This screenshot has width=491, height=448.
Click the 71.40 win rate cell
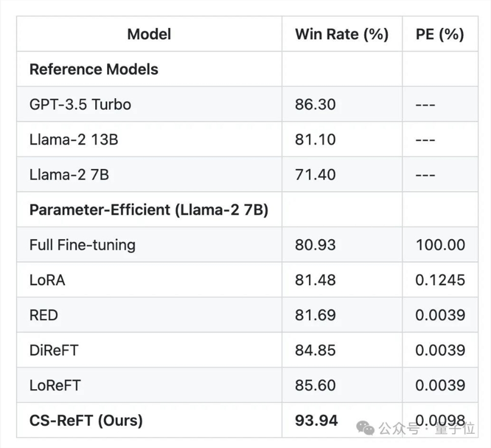click(315, 174)
